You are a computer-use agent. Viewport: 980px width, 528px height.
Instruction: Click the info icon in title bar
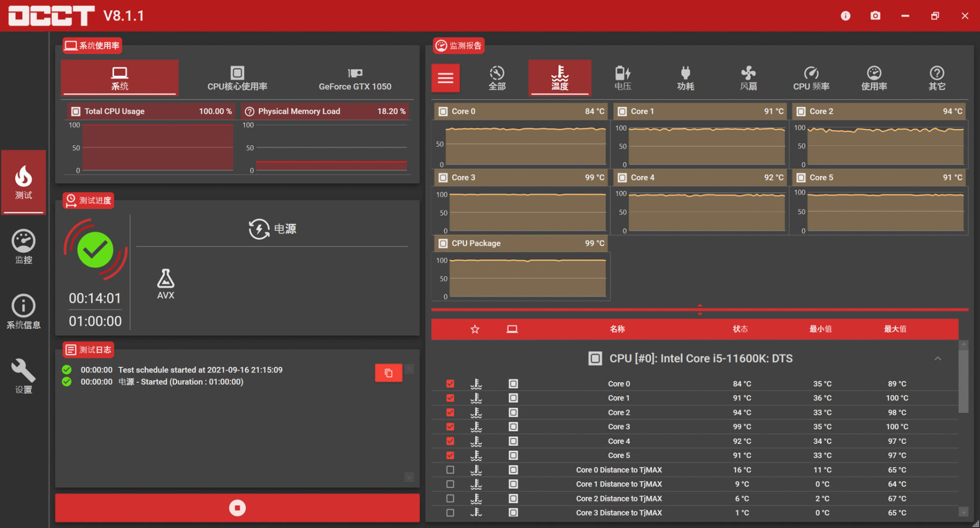[845, 16]
